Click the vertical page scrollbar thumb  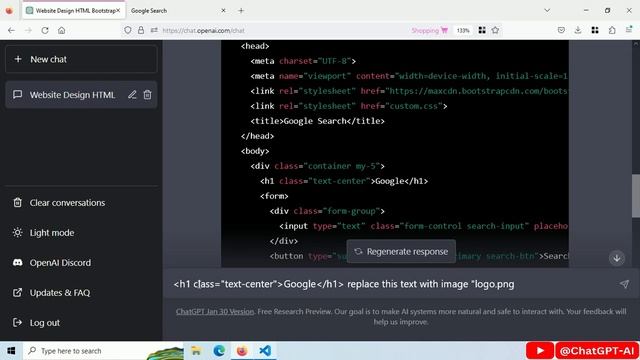(x=636, y=196)
